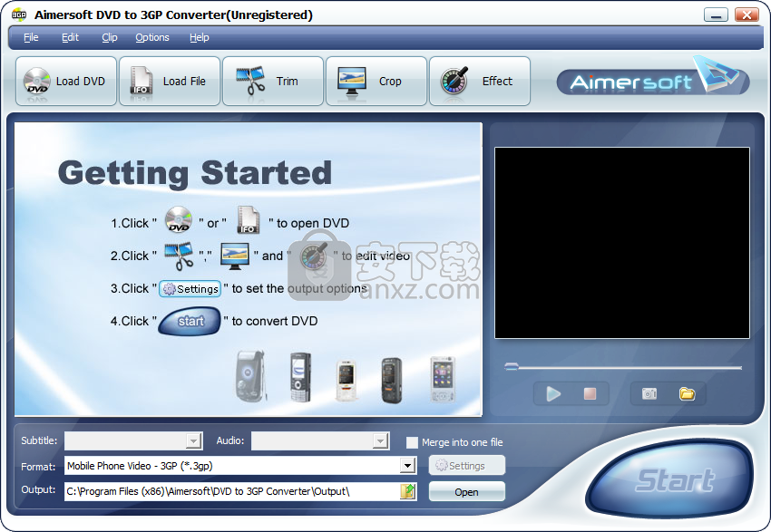Click the dark music phone image
771x532 pixels.
point(392,381)
